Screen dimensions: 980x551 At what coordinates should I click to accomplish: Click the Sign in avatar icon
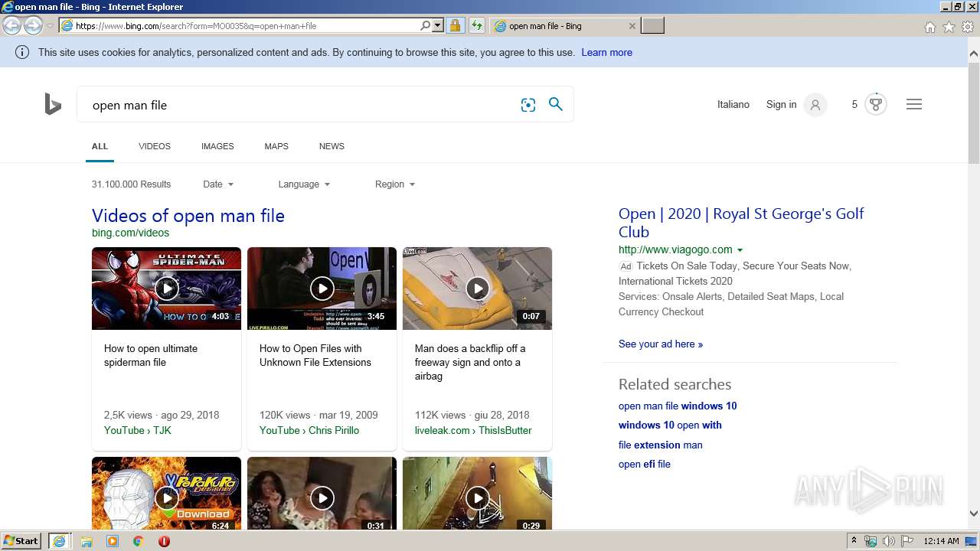coord(815,105)
